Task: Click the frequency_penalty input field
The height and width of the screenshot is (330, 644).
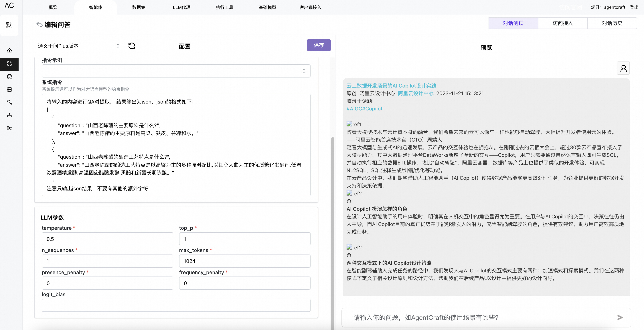Action: point(245,283)
